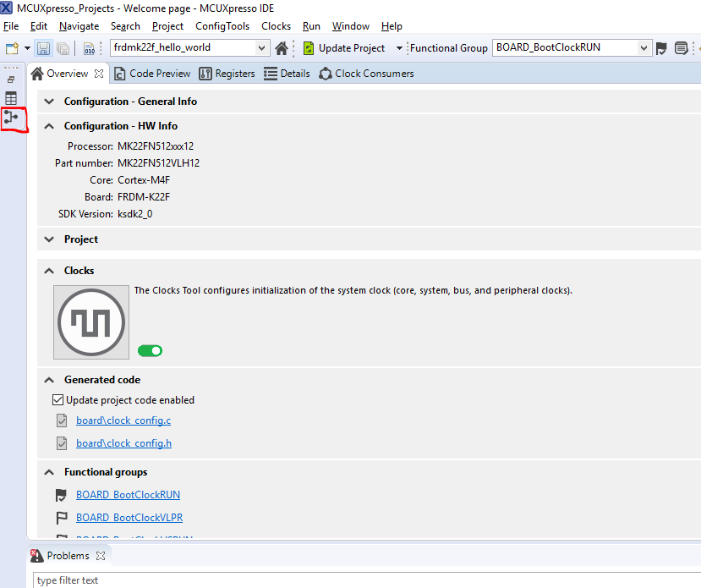Open the New wizard dropdown arrow
Viewport: 701px width, 588px height.
[27, 48]
